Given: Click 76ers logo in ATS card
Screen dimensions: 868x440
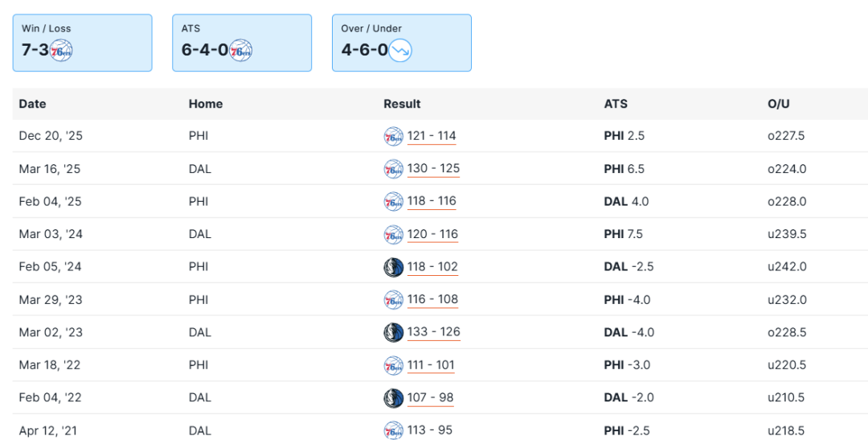Looking at the screenshot, I should (x=241, y=51).
